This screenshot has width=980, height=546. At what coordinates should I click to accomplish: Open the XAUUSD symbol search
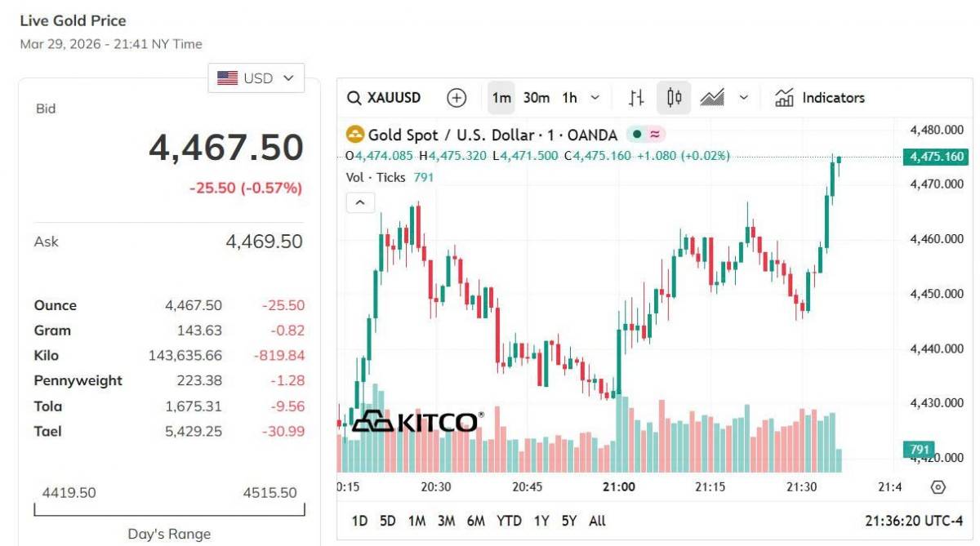pos(384,98)
